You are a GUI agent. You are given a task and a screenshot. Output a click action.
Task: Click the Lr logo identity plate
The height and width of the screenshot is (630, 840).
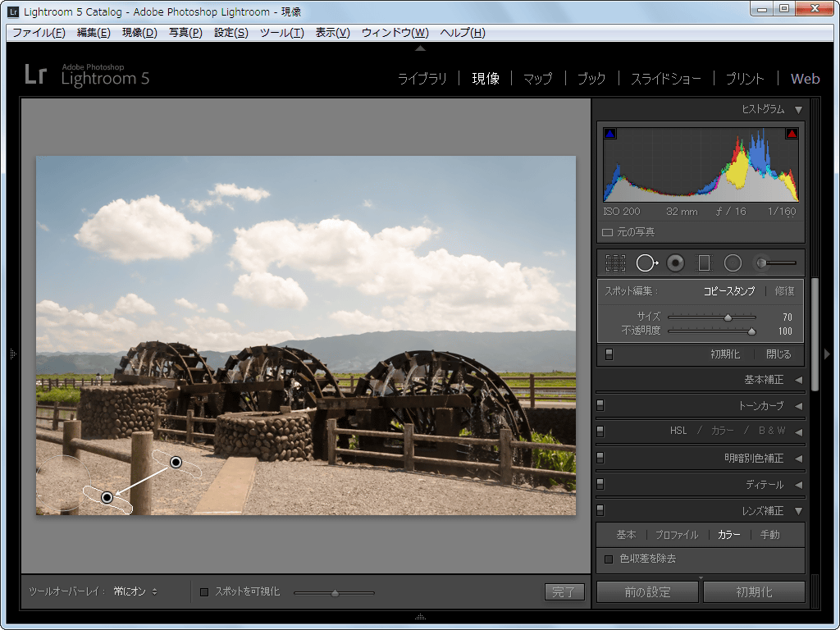pyautogui.click(x=35, y=75)
